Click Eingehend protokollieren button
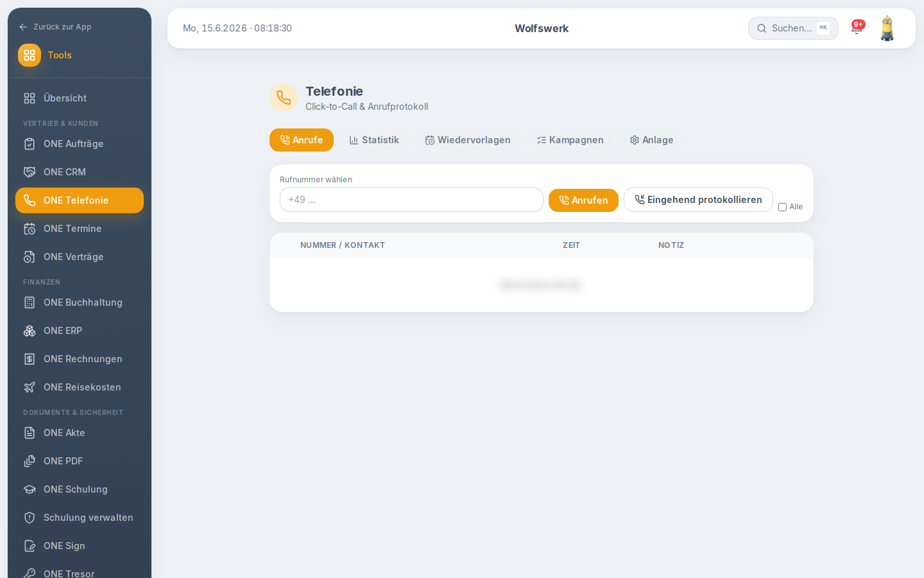This screenshot has width=924, height=578. click(x=698, y=200)
